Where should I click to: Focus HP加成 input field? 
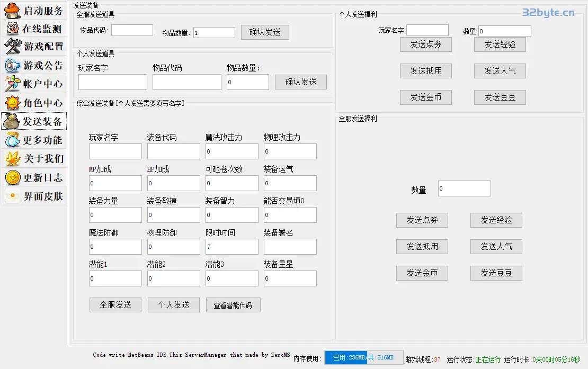tap(174, 183)
